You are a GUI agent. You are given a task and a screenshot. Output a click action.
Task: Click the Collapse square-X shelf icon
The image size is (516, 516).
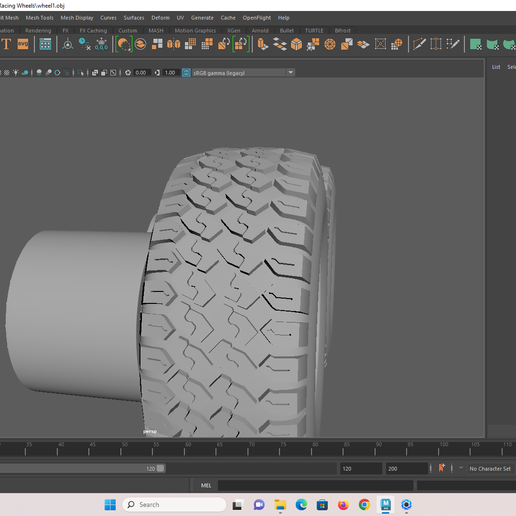pyautogui.click(x=380, y=44)
